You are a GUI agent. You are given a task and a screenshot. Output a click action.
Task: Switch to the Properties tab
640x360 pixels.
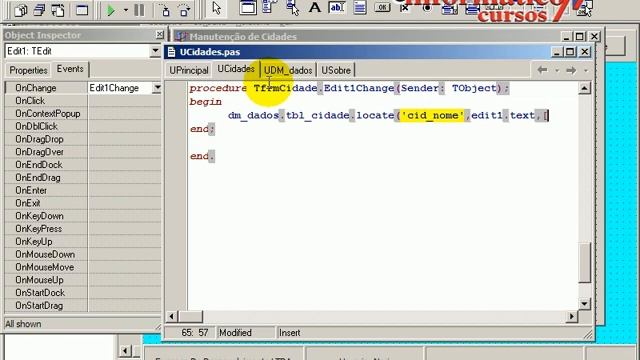[28, 70]
